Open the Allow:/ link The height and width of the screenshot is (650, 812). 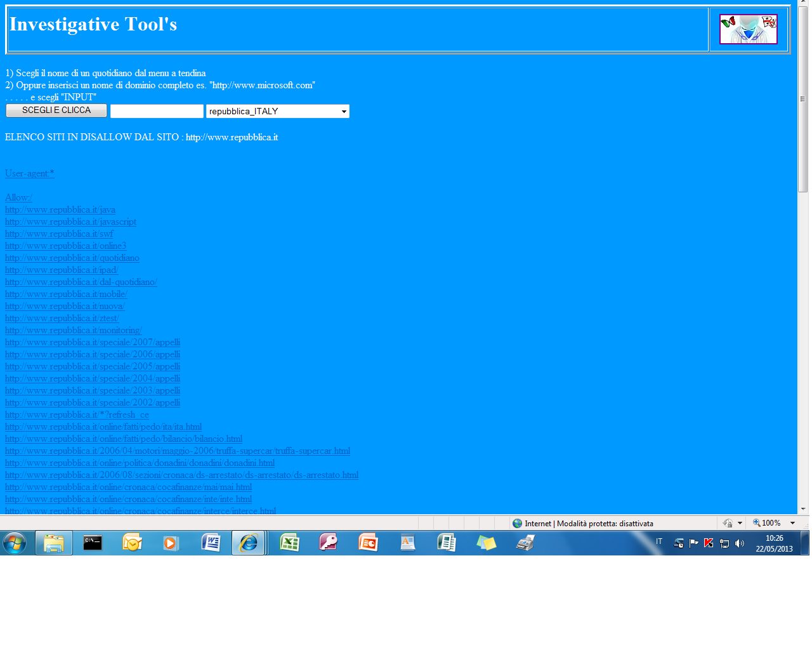coord(19,197)
